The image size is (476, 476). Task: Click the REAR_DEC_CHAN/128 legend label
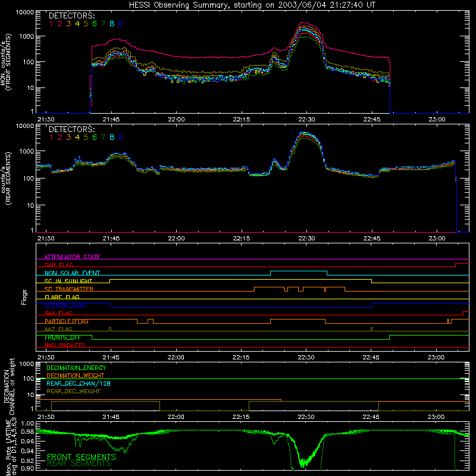pos(79,383)
